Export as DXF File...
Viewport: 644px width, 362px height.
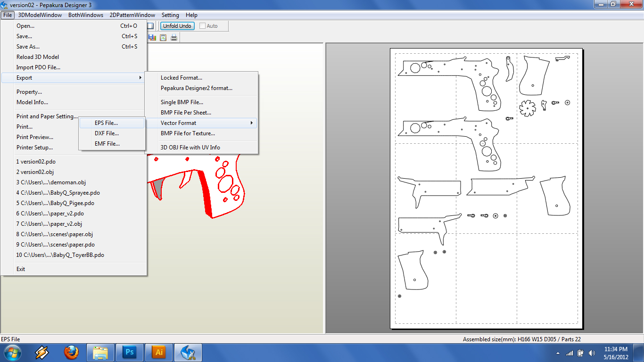click(112, 133)
